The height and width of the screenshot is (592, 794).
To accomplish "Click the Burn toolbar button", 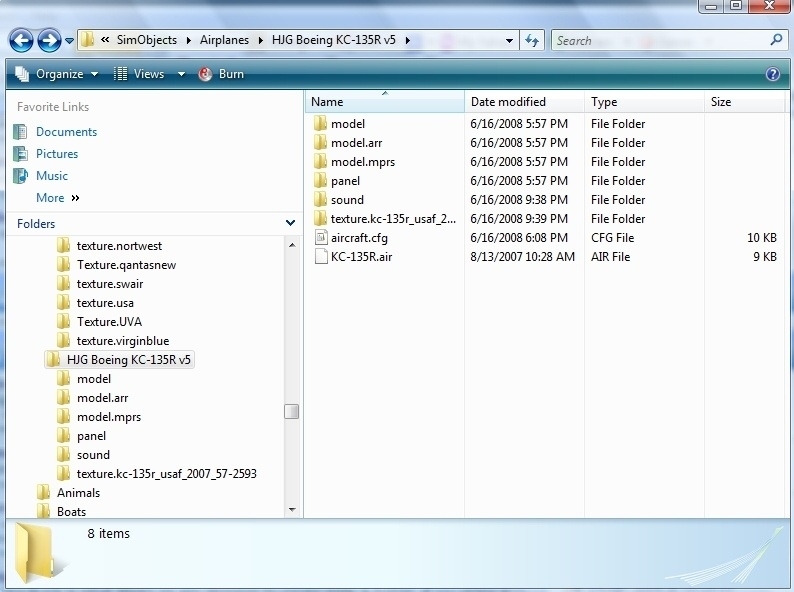I will pos(222,74).
